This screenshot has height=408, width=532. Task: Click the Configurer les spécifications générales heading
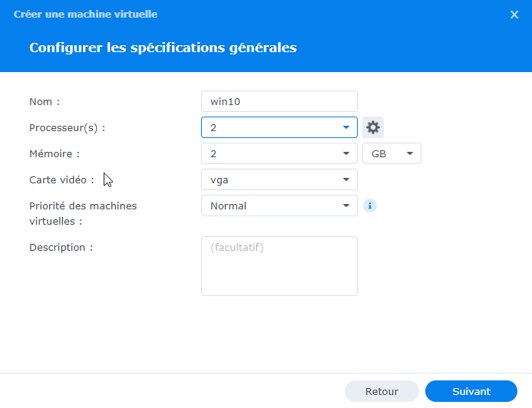(163, 48)
